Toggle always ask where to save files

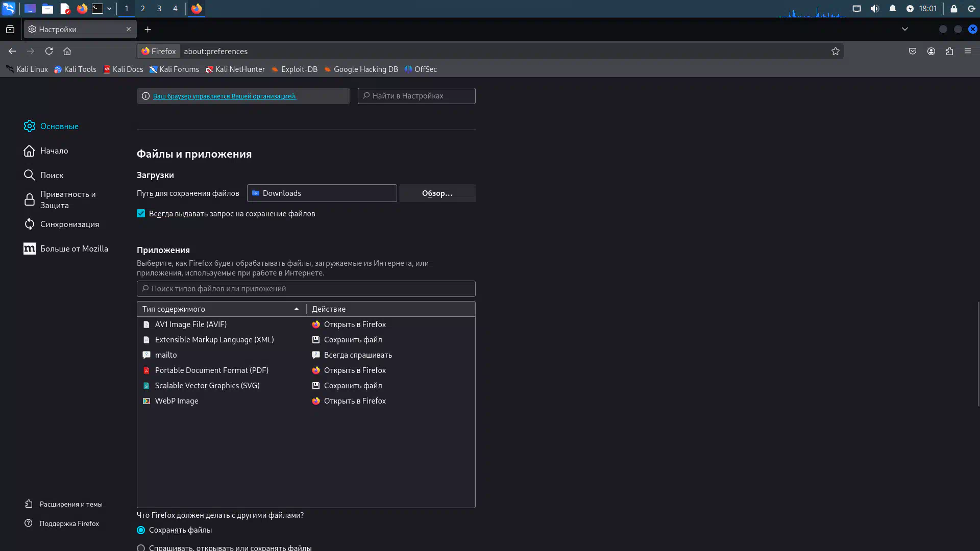[x=141, y=213]
